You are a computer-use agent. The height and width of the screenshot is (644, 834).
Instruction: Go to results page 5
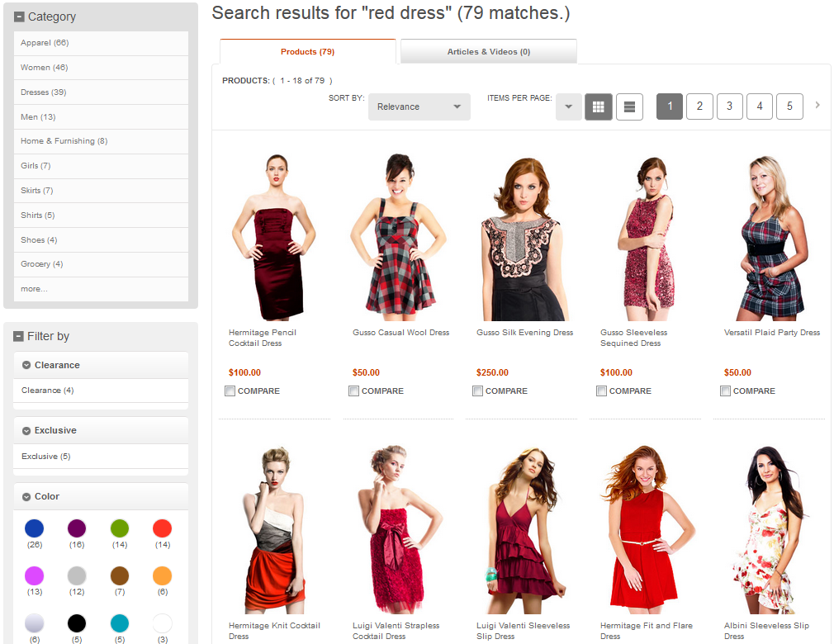coord(789,107)
